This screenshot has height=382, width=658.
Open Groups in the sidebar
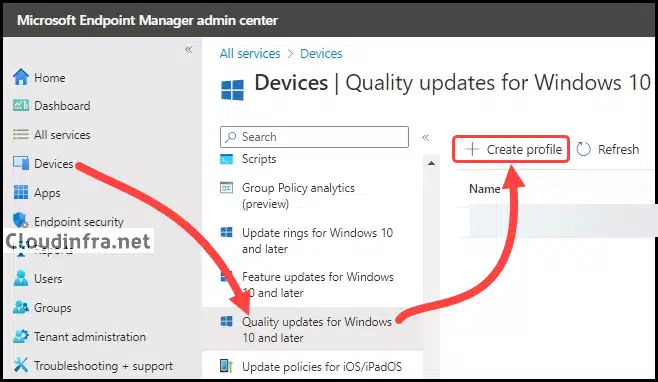click(52, 308)
